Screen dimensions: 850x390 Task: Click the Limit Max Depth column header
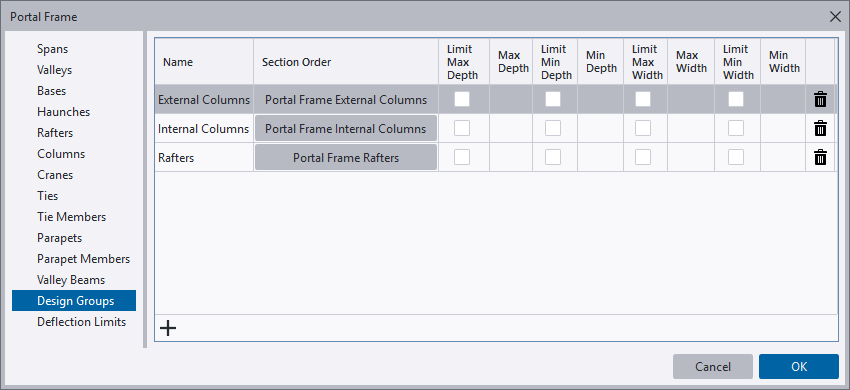click(464, 62)
